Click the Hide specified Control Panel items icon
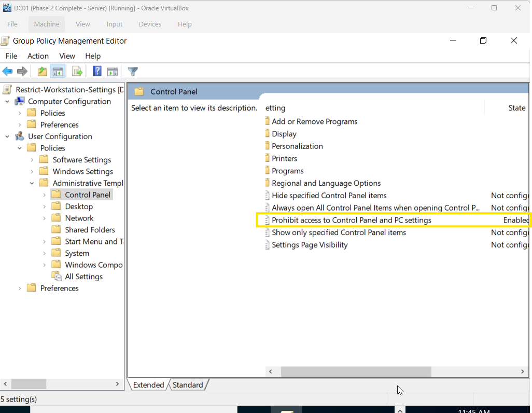 pos(268,195)
